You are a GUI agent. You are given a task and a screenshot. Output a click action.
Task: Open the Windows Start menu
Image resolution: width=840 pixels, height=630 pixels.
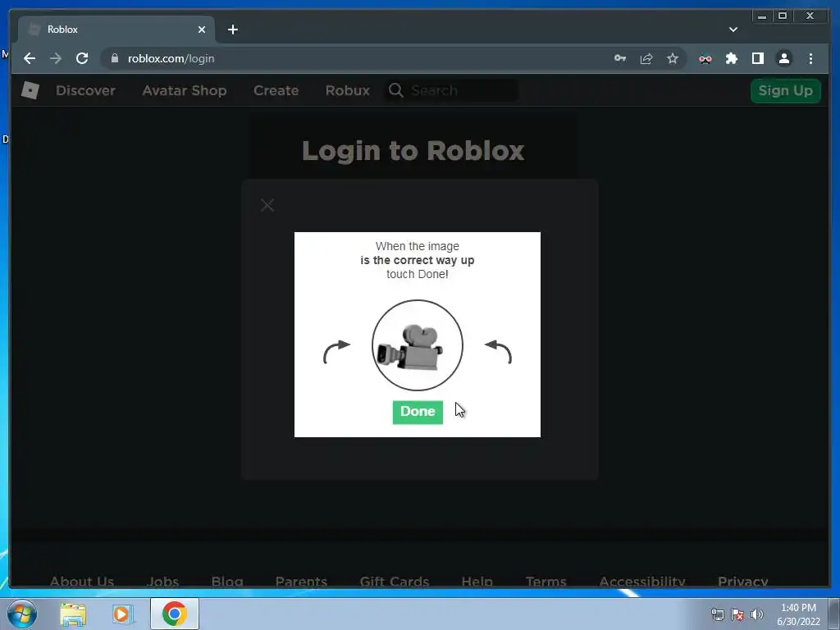[22, 614]
